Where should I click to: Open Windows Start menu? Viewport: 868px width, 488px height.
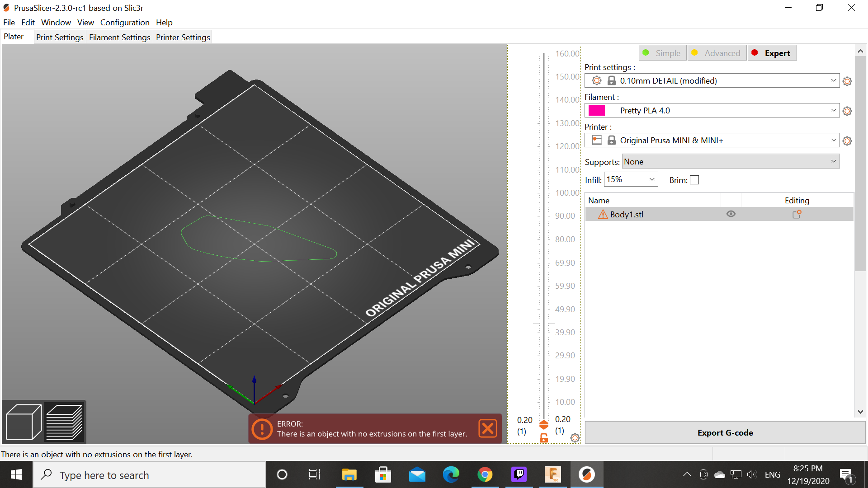click(16, 474)
